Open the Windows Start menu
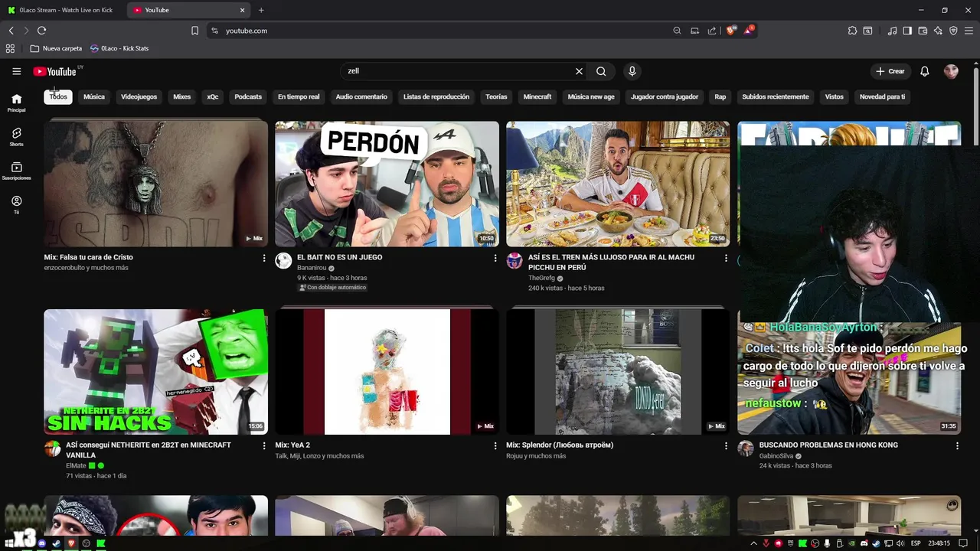 (9, 543)
